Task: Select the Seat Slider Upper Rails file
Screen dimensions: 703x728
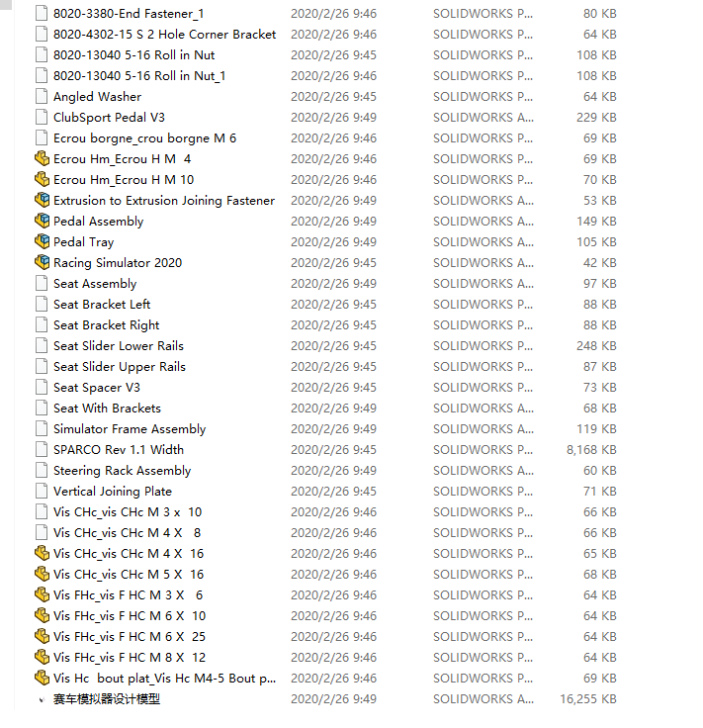Action: [120, 367]
